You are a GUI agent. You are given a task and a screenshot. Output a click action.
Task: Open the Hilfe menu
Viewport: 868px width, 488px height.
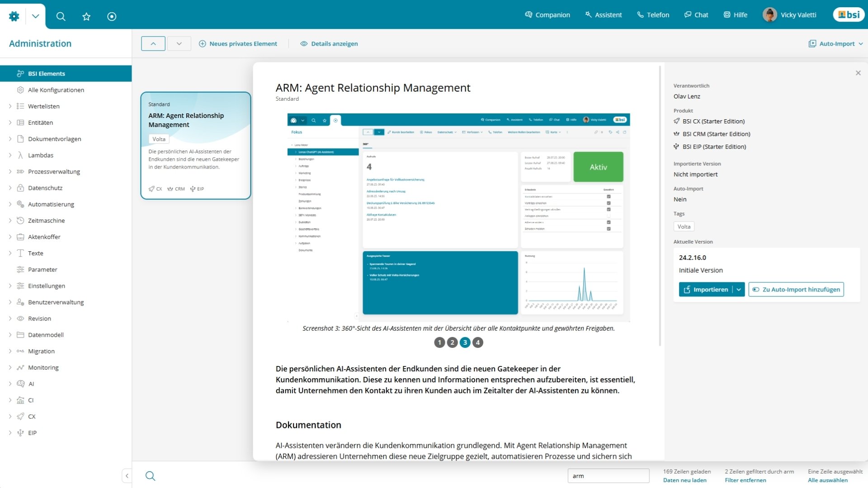pyautogui.click(x=735, y=14)
